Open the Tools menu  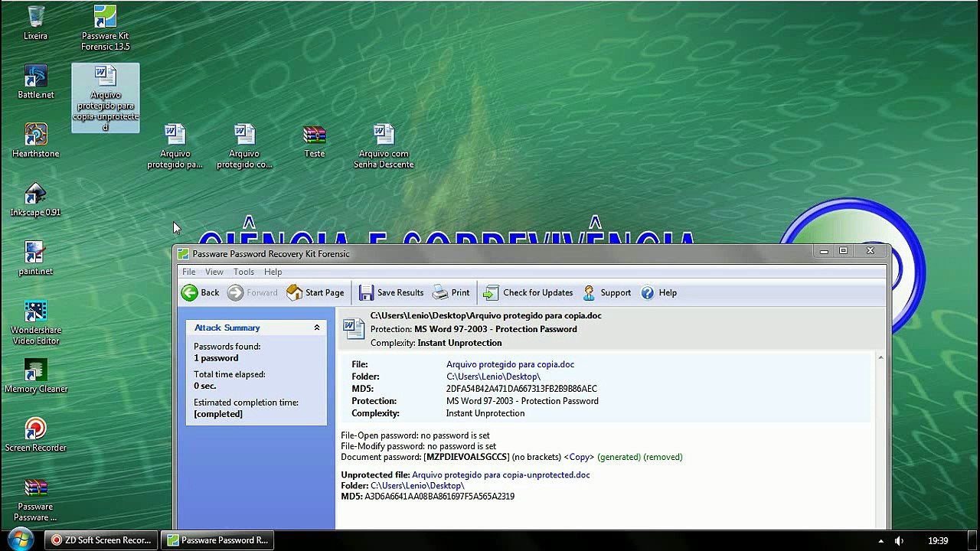[243, 272]
